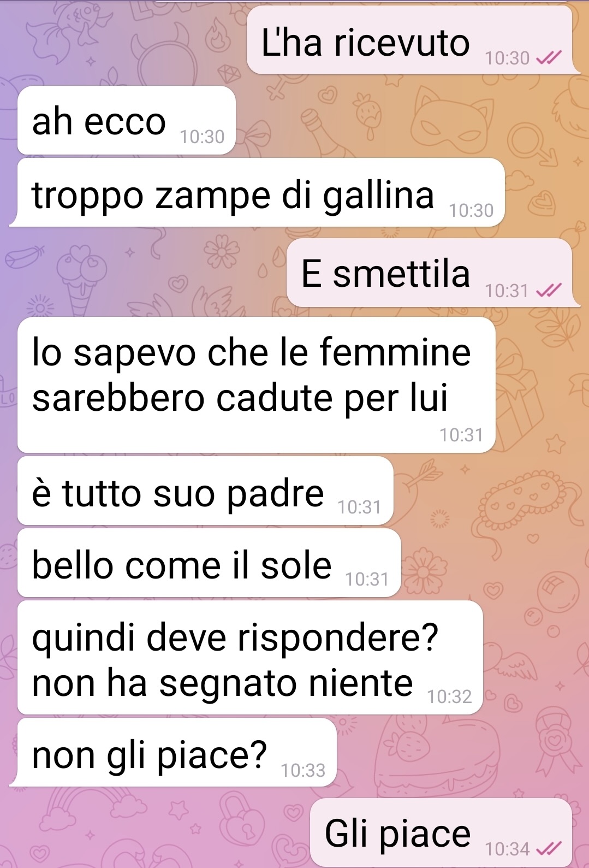Tap the 10:31 timestamp under 'sarebbero cadute per lui'
Screen dimensions: 589x868
(x=461, y=435)
